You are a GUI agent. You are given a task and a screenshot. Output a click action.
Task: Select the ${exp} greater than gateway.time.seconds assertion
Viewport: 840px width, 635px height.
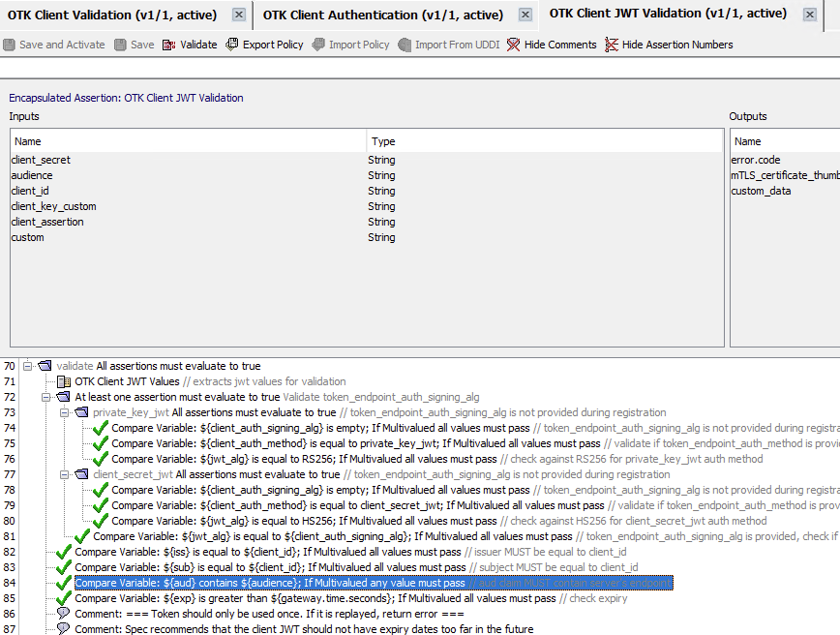pyautogui.click(x=351, y=598)
